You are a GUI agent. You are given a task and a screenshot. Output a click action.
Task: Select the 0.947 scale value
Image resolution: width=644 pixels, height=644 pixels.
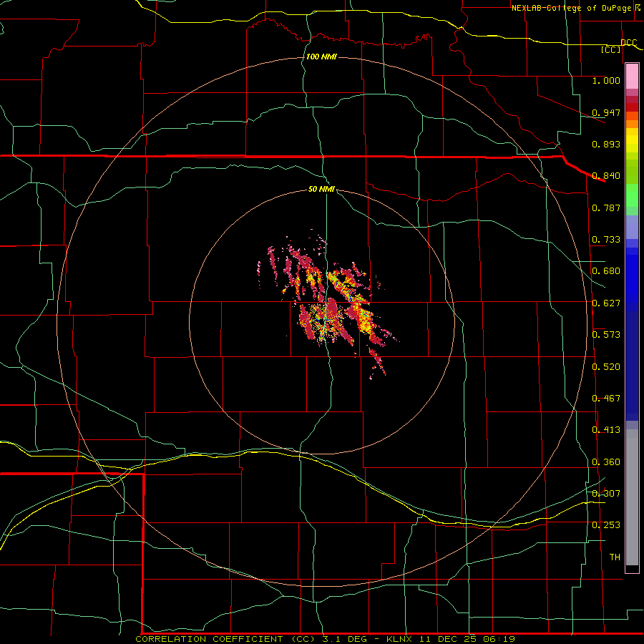coord(606,112)
